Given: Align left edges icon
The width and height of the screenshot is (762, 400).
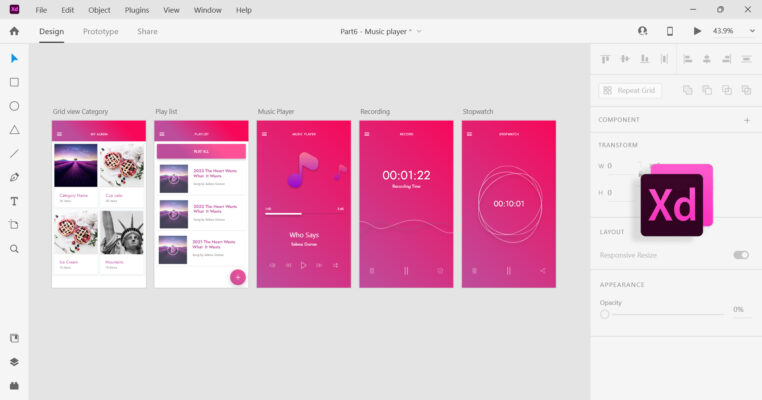Looking at the screenshot, I should pos(688,59).
